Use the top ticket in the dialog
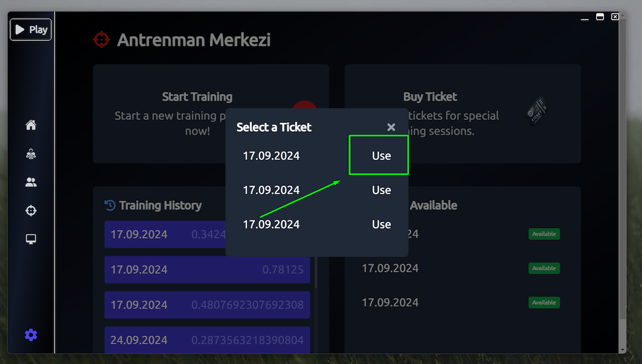Viewport: 642px width, 364px height. tap(381, 156)
